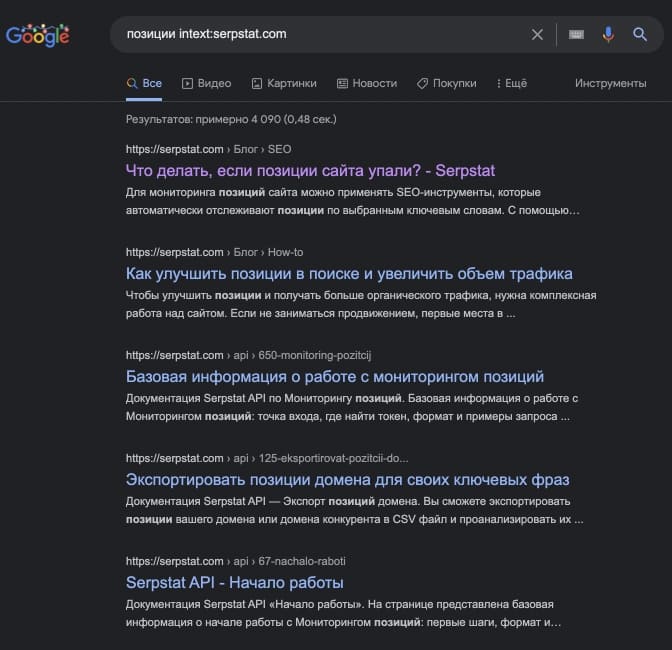
Task: Open the 'Покупки' tab
Action: (447, 83)
